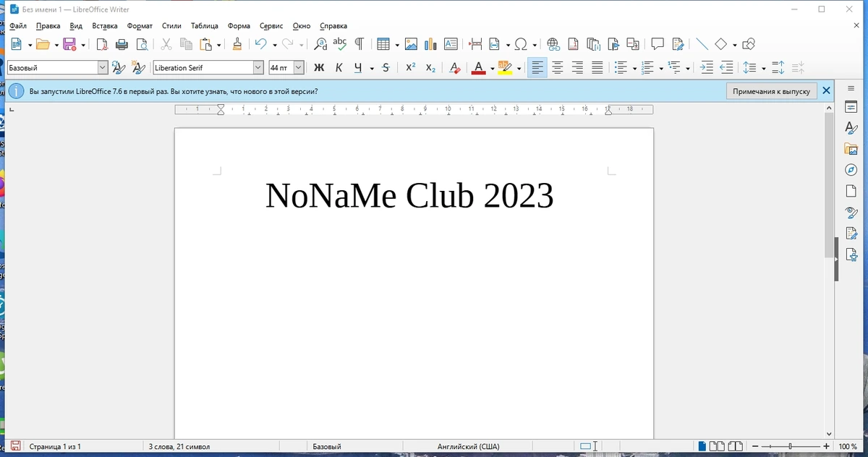Center the paragraph text
This screenshot has width=868, height=457.
[557, 67]
